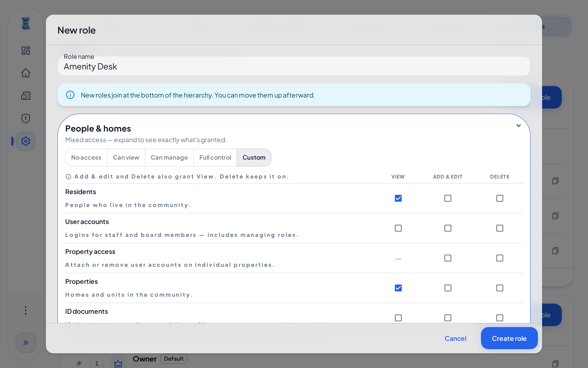The width and height of the screenshot is (588, 368).
Task: Enable Delete for Residents
Action: pos(500,198)
